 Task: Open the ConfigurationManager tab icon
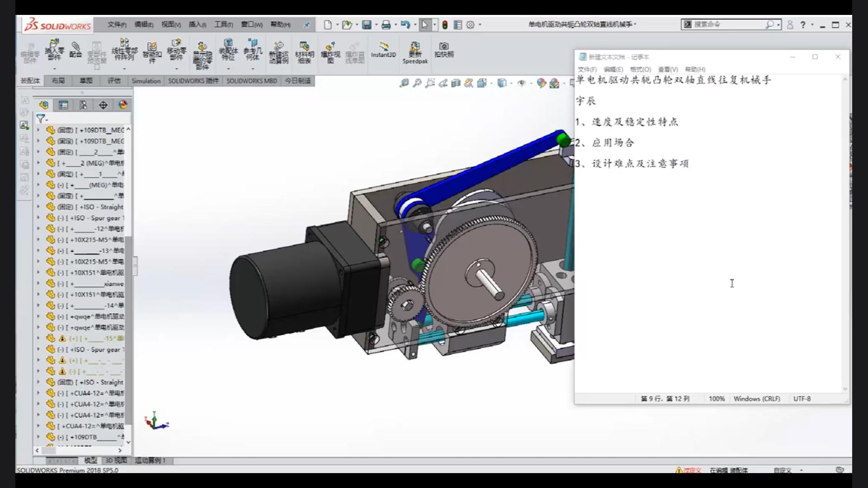pyautogui.click(x=83, y=105)
